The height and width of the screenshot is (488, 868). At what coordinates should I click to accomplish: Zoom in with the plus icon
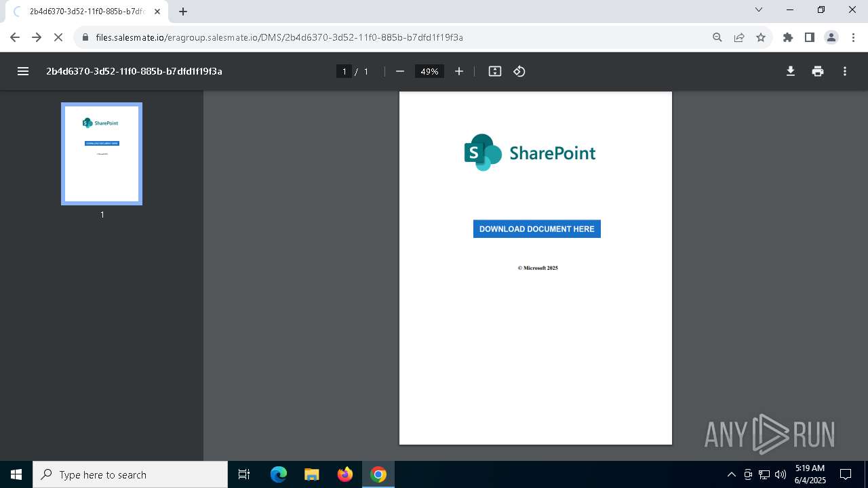[459, 71]
